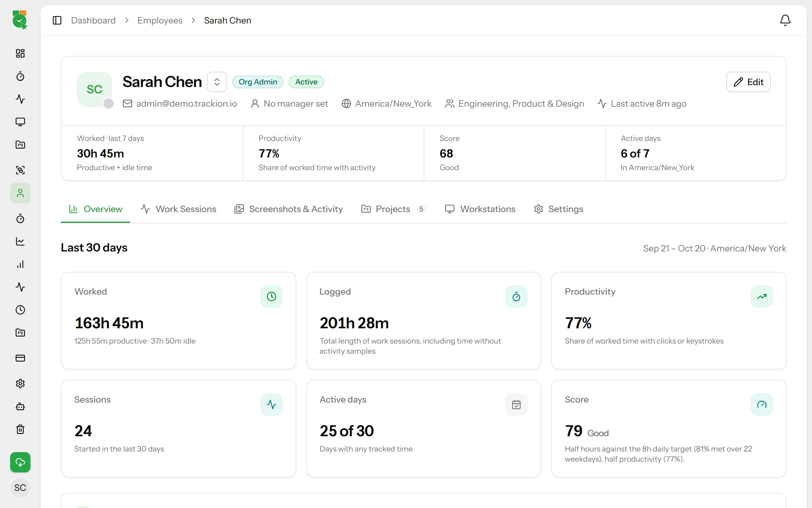The height and width of the screenshot is (508, 812).
Task: Click the Active status badge
Action: tap(306, 82)
